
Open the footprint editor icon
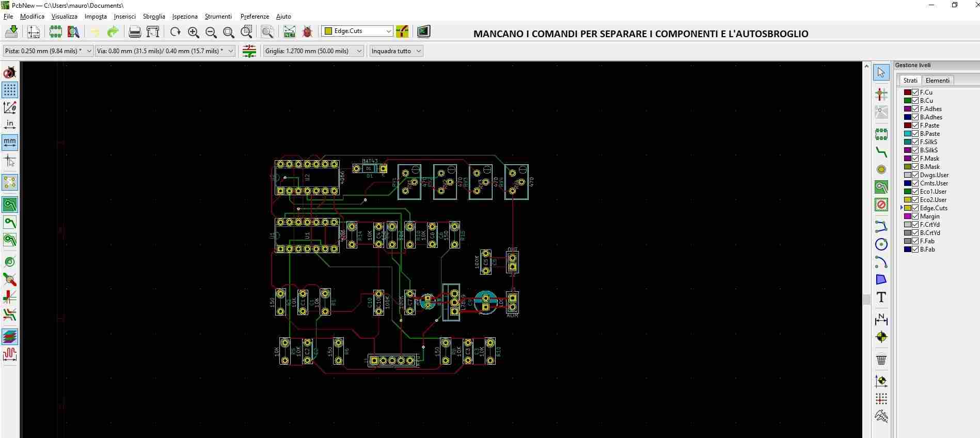55,32
